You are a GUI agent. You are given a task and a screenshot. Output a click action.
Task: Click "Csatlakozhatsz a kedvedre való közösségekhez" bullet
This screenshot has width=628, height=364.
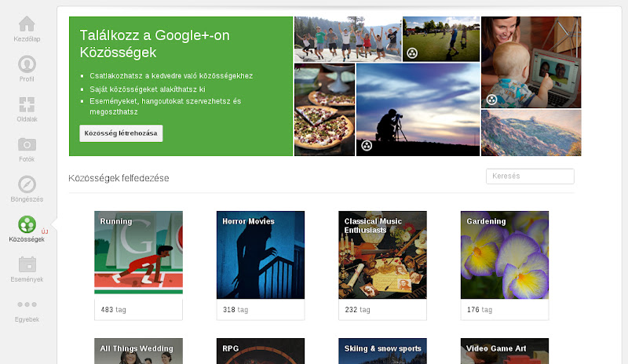point(171,75)
